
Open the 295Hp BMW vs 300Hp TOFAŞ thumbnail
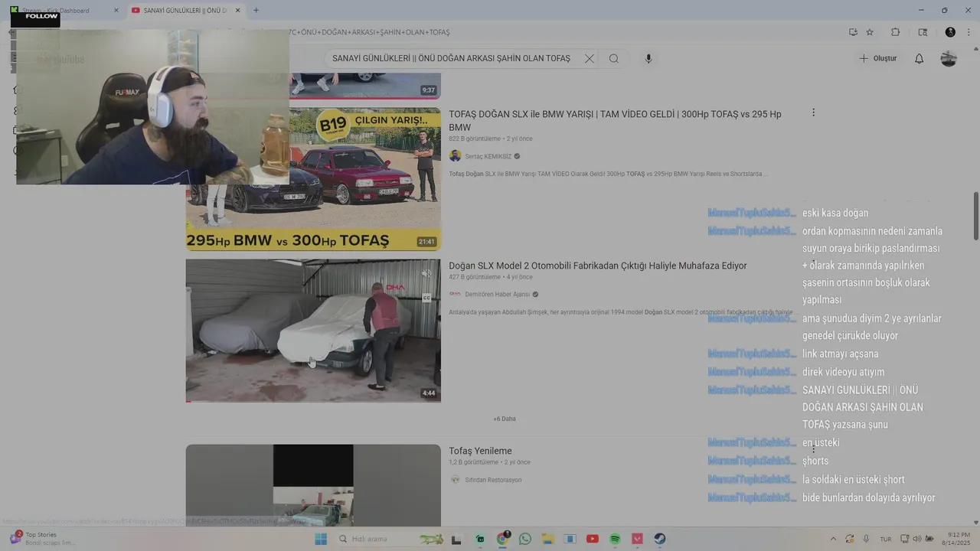[x=313, y=179]
